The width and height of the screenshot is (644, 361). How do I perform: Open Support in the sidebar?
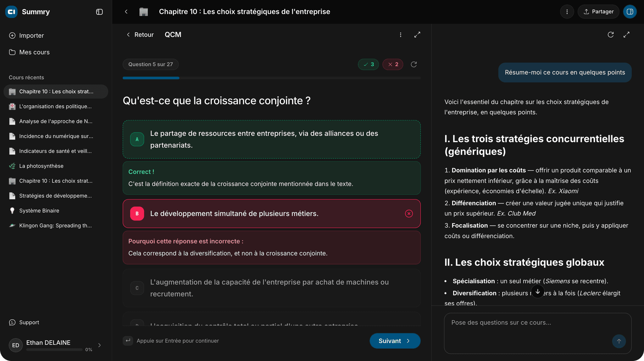pos(24,322)
